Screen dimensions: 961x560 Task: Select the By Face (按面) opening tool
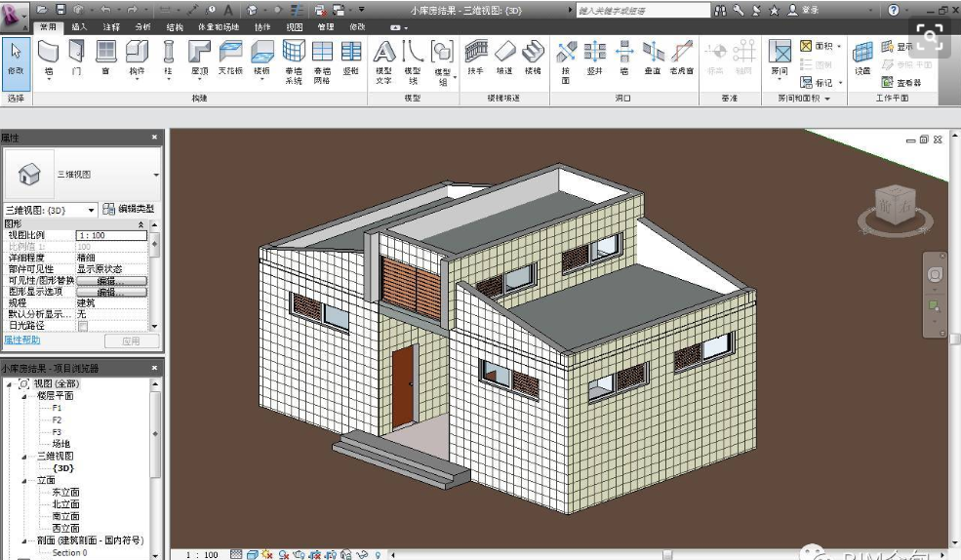(x=566, y=61)
